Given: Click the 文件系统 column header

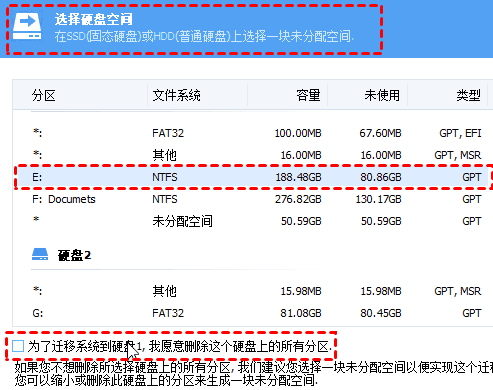Looking at the screenshot, I should (176, 95).
